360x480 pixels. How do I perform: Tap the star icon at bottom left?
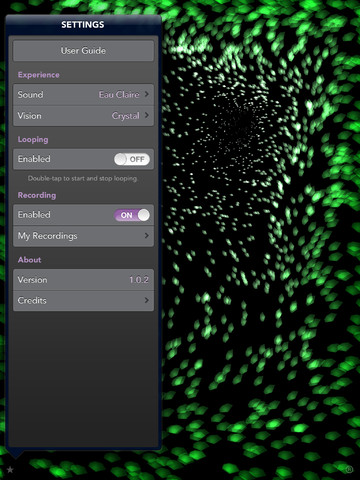[x=10, y=470]
